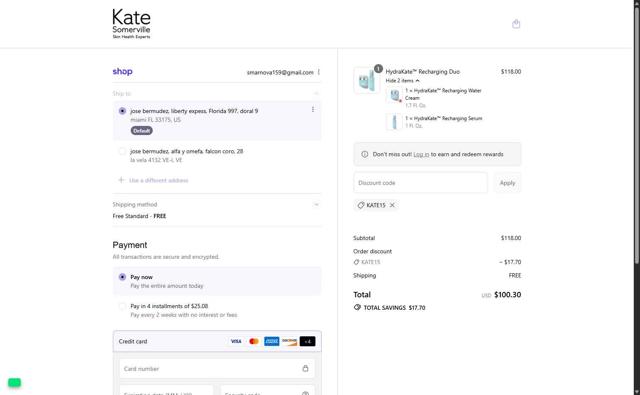Click the Discover card icon

(x=289, y=341)
